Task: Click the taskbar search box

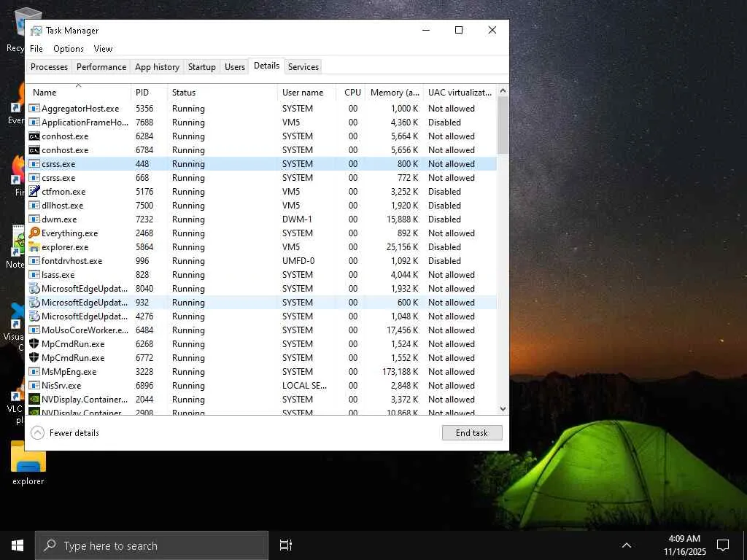Action: (152, 545)
